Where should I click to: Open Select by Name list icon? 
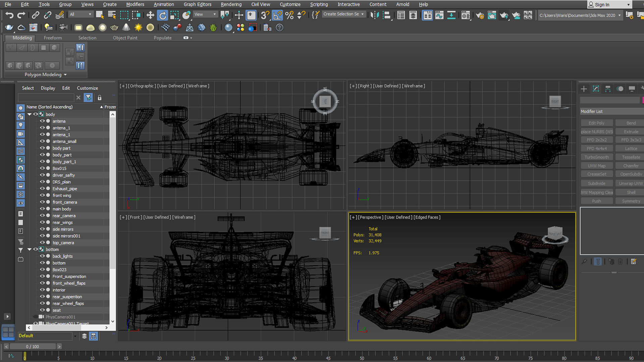pos(112,15)
